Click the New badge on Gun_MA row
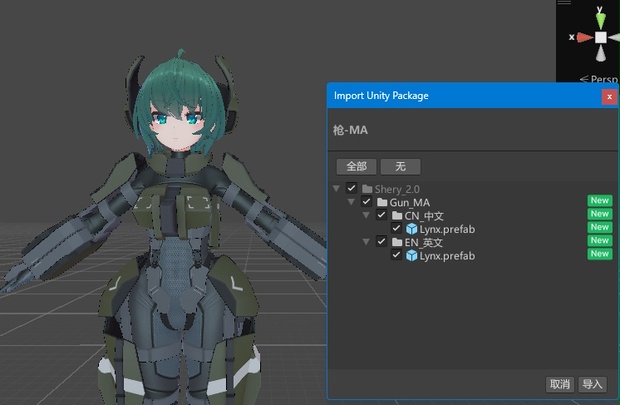 click(599, 201)
